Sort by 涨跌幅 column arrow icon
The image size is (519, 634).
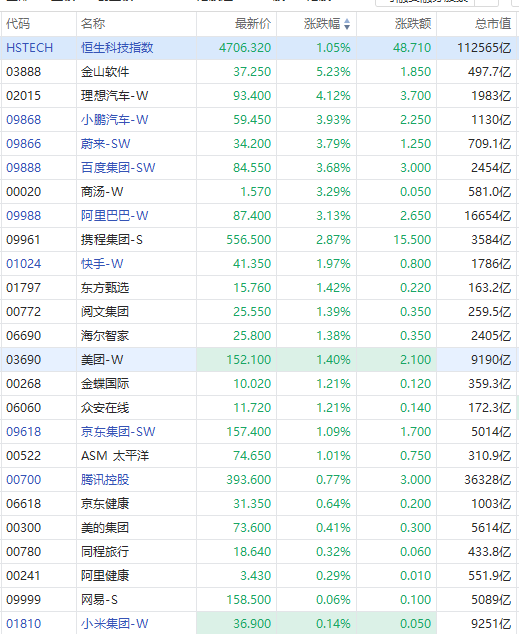347,24
